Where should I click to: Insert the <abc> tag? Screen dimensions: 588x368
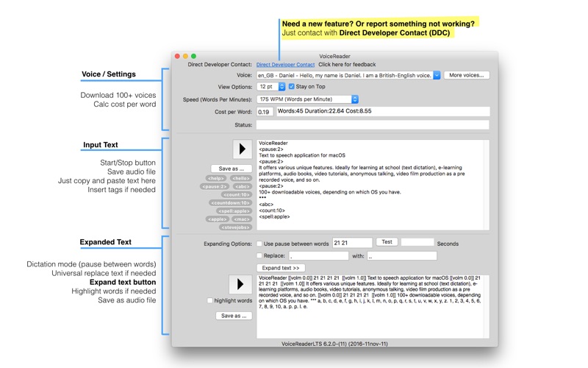(243, 187)
